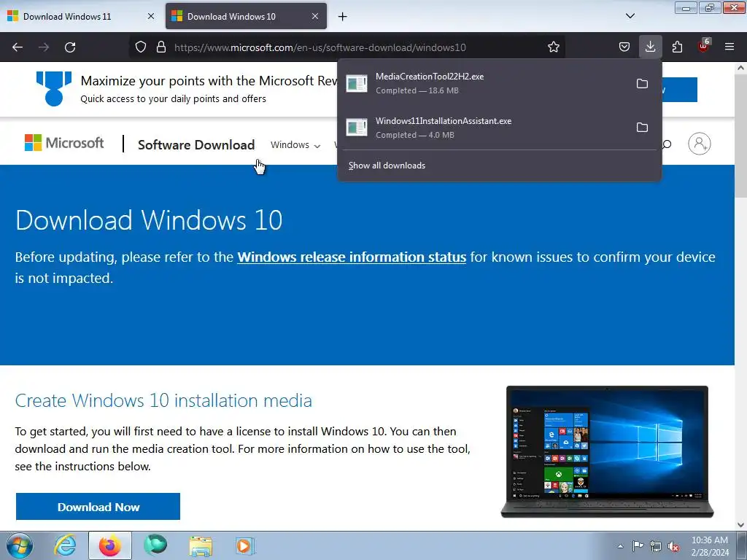Select MediaCreationTool22H2.exe download entry

(499, 83)
